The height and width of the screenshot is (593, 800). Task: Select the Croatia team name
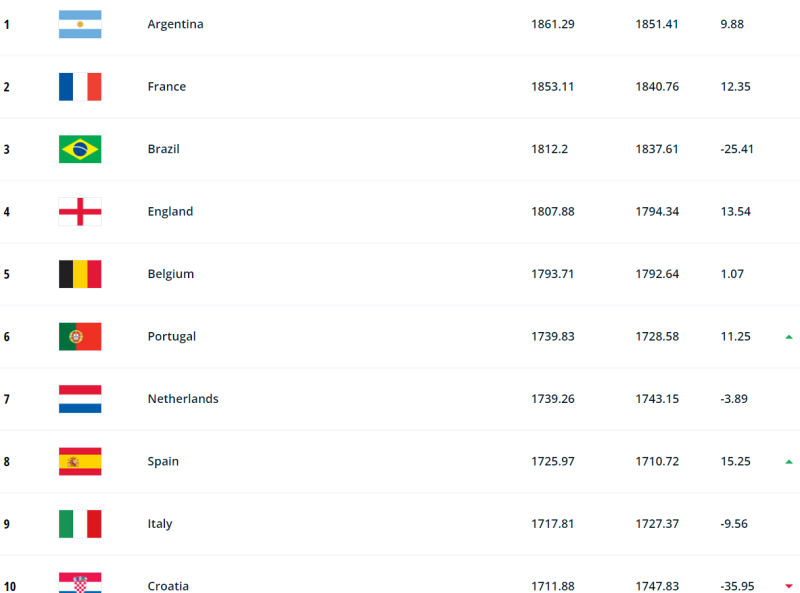tap(168, 586)
